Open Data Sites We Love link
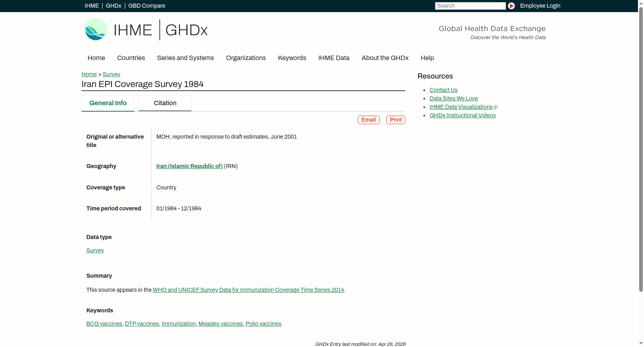 point(454,98)
